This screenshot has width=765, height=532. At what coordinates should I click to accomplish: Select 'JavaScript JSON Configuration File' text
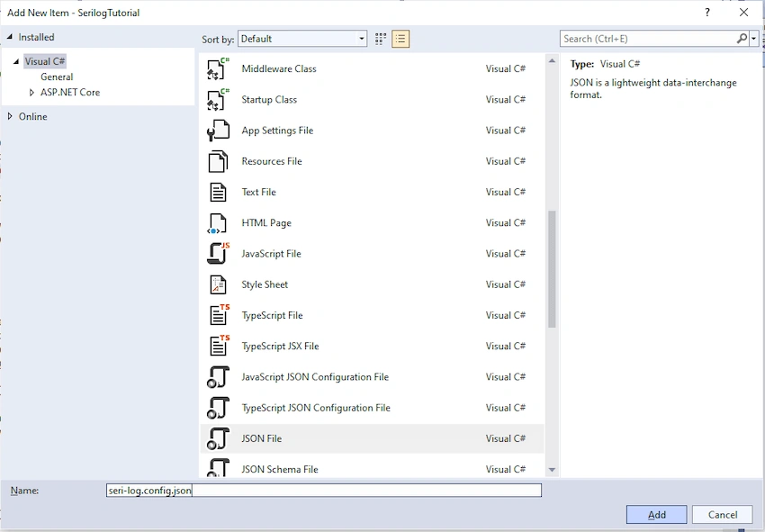(315, 377)
